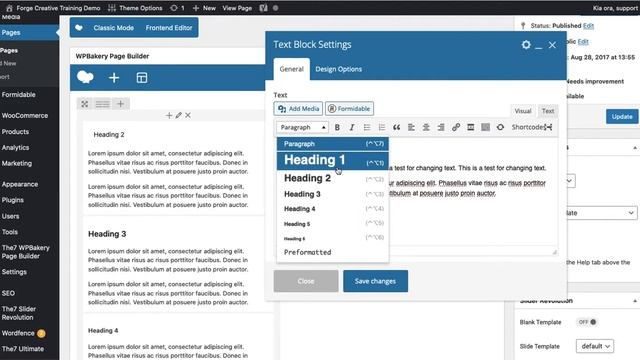Open the templates layout icon
The height and width of the screenshot is (360, 640).
click(x=142, y=78)
